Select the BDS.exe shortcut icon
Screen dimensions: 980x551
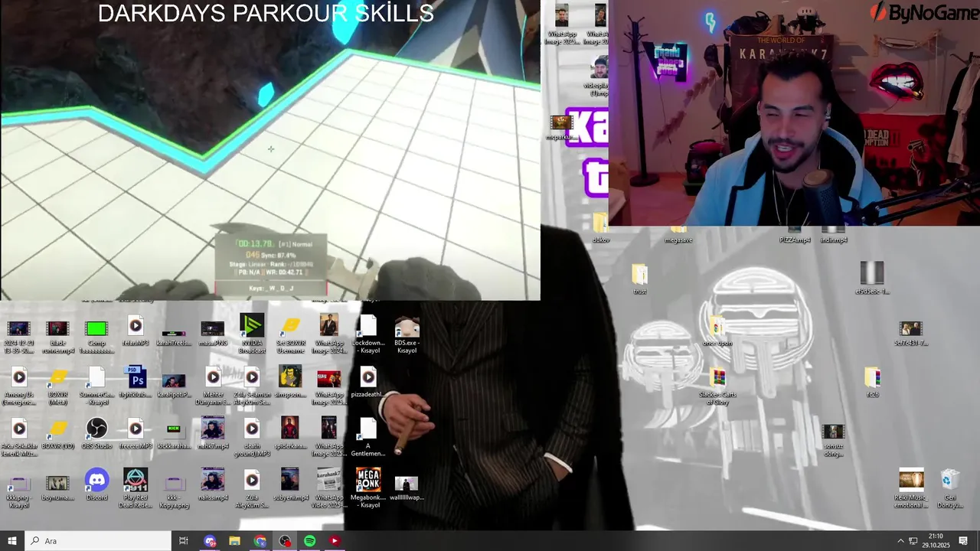click(407, 328)
